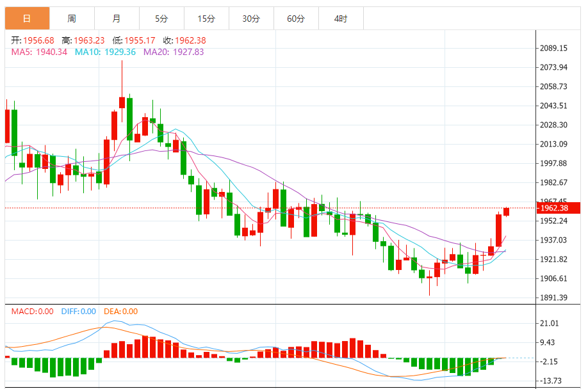The width and height of the screenshot is (588, 389).
Task: Open the 60分 timeframe tab
Action: [x=296, y=19]
